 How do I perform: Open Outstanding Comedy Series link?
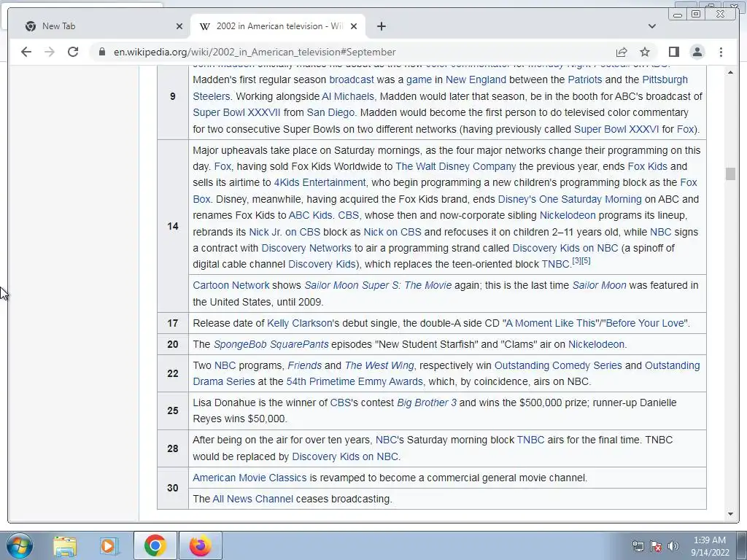pyautogui.click(x=558, y=365)
